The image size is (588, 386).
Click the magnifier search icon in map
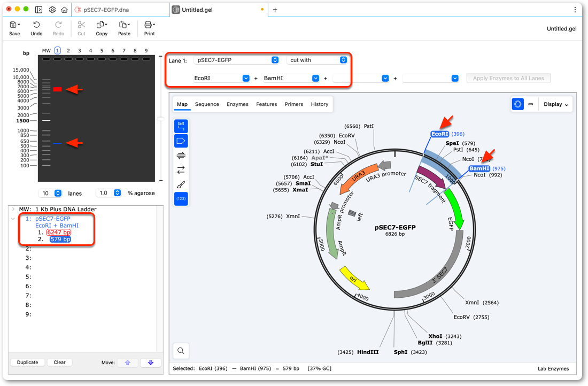181,351
